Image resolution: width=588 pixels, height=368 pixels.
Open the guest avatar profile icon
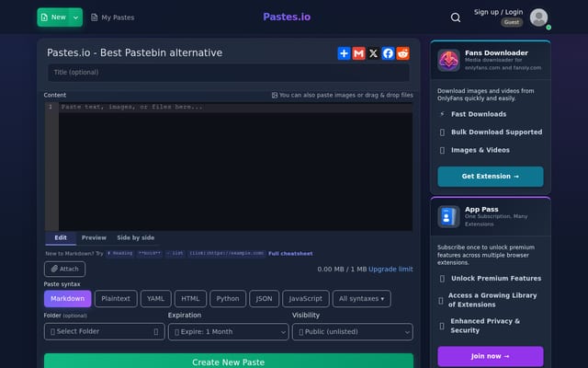539,17
